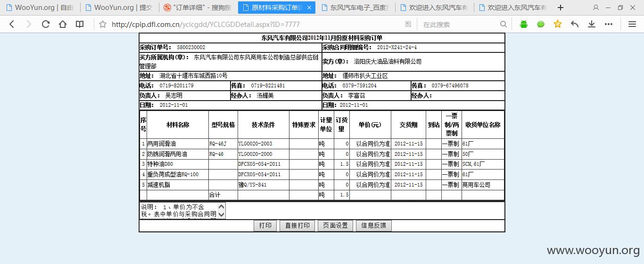The height and width of the screenshot is (264, 644).
Task: Select seller fax 0379-67496078
Action: pos(451,86)
